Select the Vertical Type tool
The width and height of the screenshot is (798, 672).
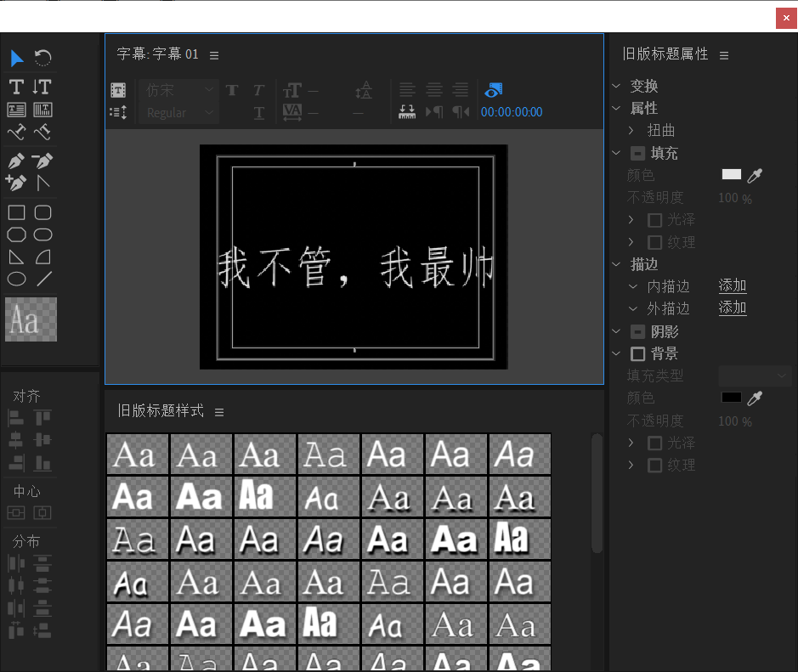coord(42,87)
